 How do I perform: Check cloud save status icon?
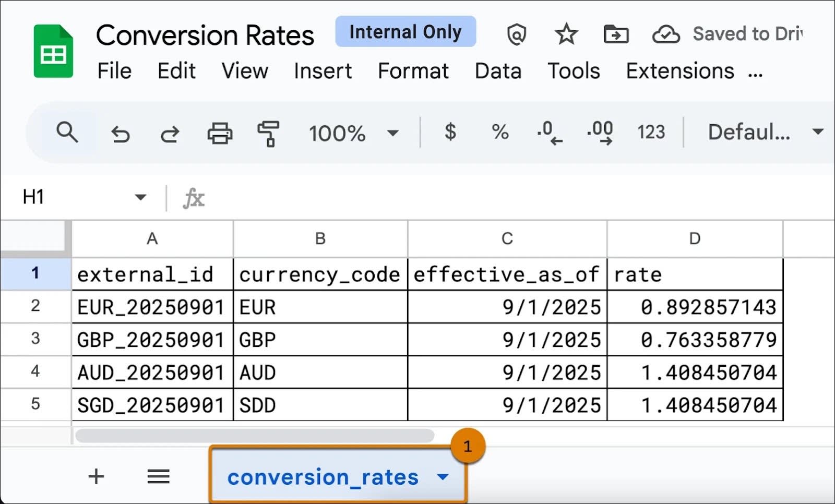pyautogui.click(x=666, y=34)
